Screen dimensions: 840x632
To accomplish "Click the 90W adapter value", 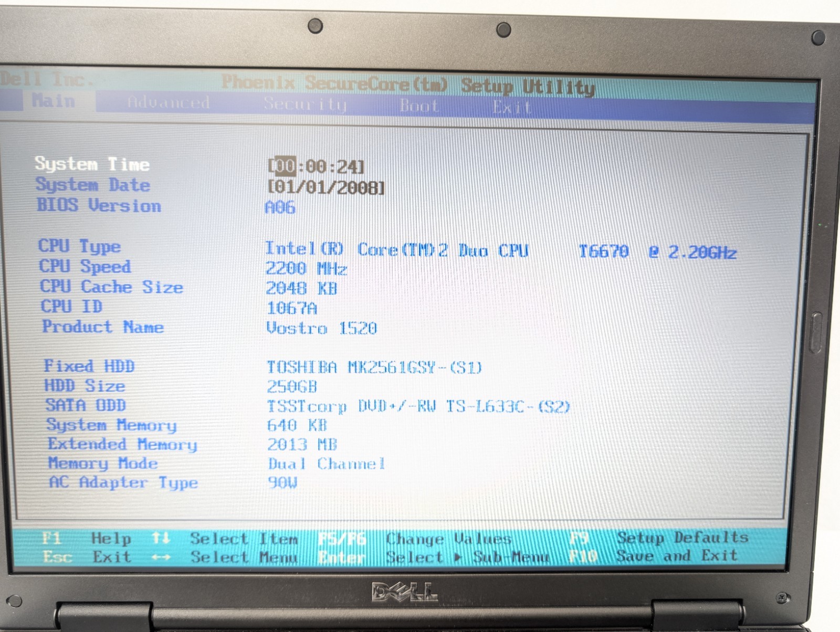I will (x=282, y=482).
